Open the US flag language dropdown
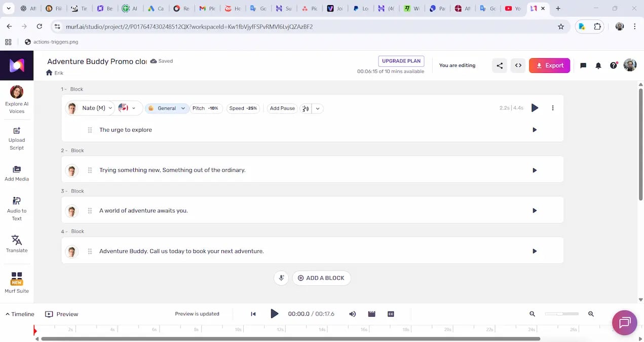The width and height of the screenshot is (644, 342). coord(127,108)
